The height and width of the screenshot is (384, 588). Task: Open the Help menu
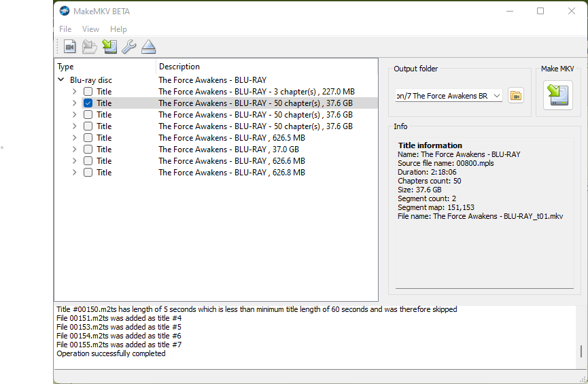pos(118,29)
